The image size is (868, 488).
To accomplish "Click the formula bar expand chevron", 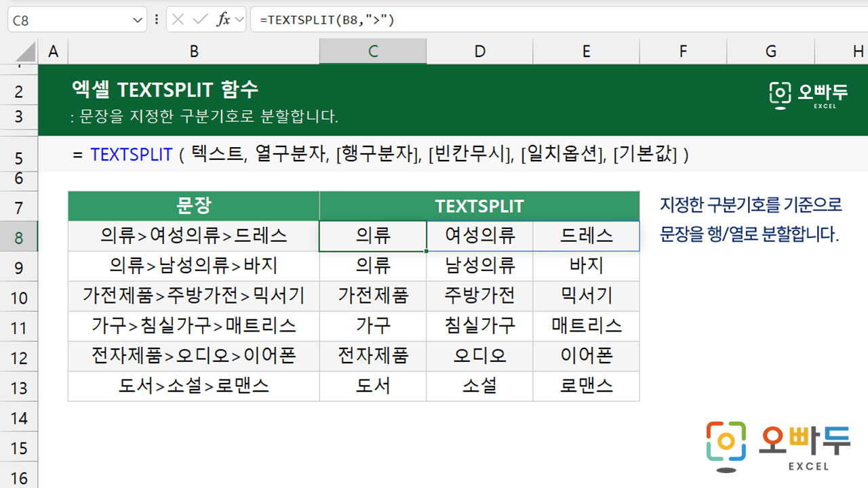I will point(239,20).
